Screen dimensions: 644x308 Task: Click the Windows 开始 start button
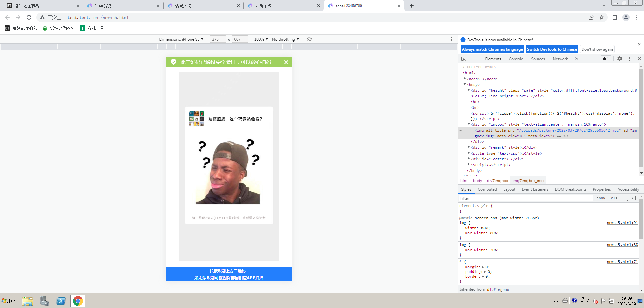pyautogui.click(x=8, y=301)
